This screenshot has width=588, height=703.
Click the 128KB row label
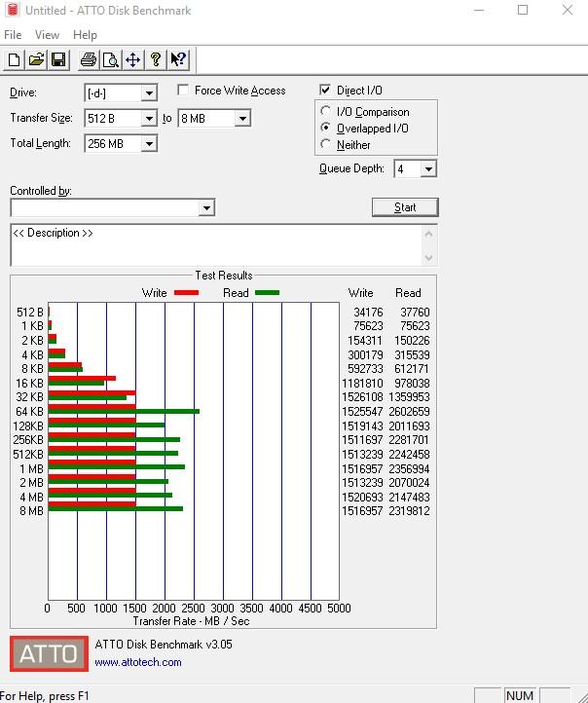point(28,425)
